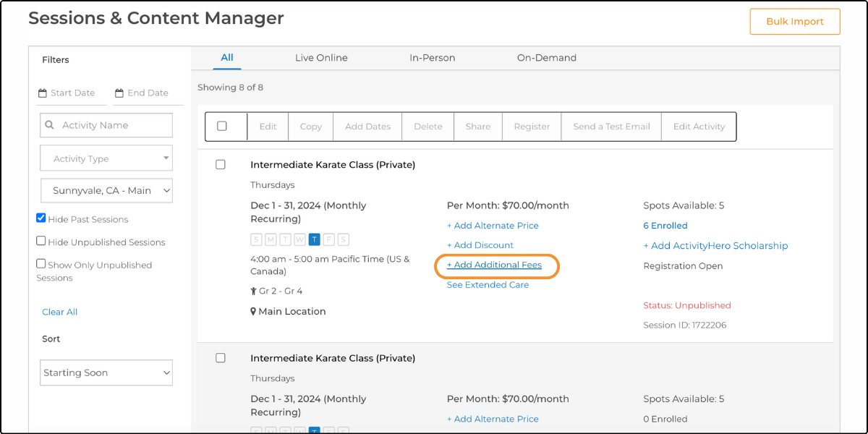Click the Activity Name search field
This screenshot has height=434, width=868.
tap(106, 125)
